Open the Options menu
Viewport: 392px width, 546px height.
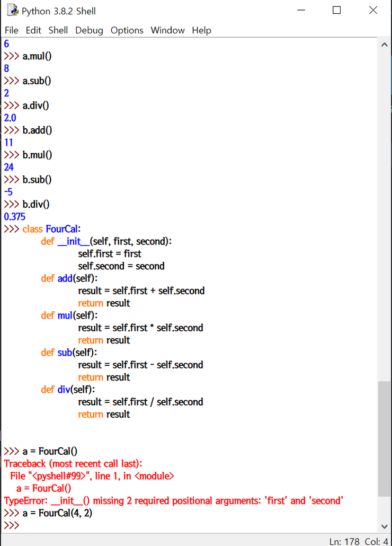pyautogui.click(x=127, y=30)
